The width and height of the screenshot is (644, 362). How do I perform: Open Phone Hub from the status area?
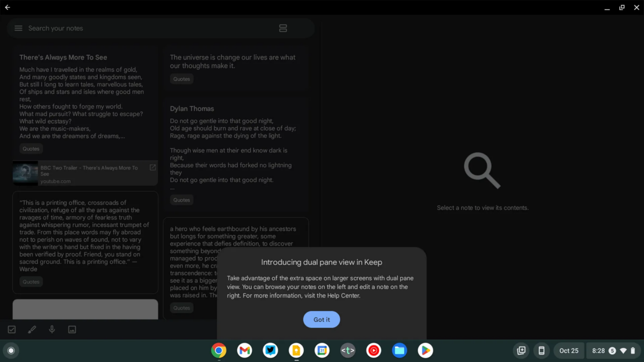pos(541,350)
